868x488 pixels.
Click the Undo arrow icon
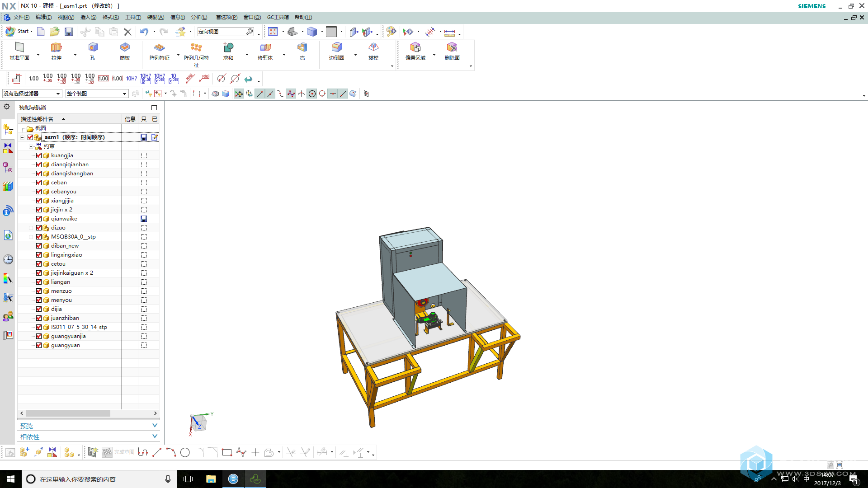(x=144, y=32)
